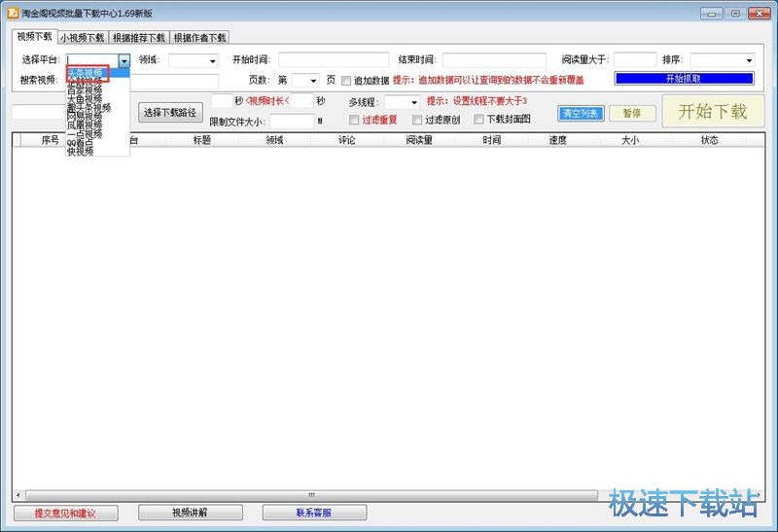Choose 趣头条视频 from the platform list

(98, 108)
